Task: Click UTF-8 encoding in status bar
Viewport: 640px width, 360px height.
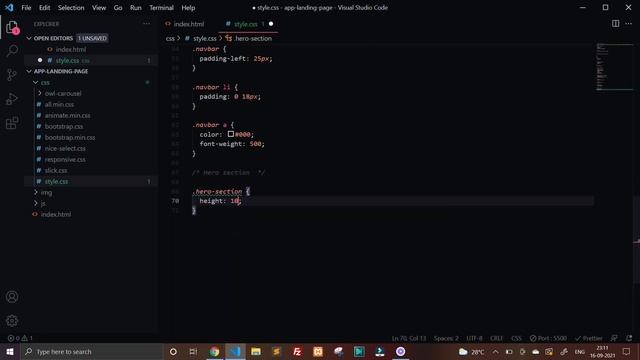Action: [x=474, y=338]
